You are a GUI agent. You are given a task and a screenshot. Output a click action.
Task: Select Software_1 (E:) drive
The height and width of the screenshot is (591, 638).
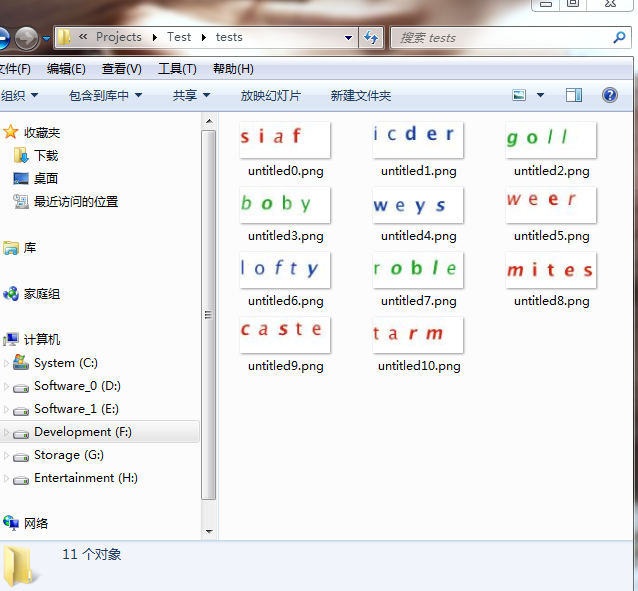tap(66, 409)
